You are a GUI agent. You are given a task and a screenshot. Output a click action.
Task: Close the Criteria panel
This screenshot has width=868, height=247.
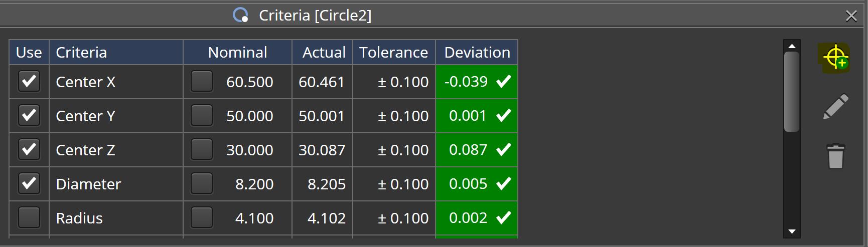[851, 16]
